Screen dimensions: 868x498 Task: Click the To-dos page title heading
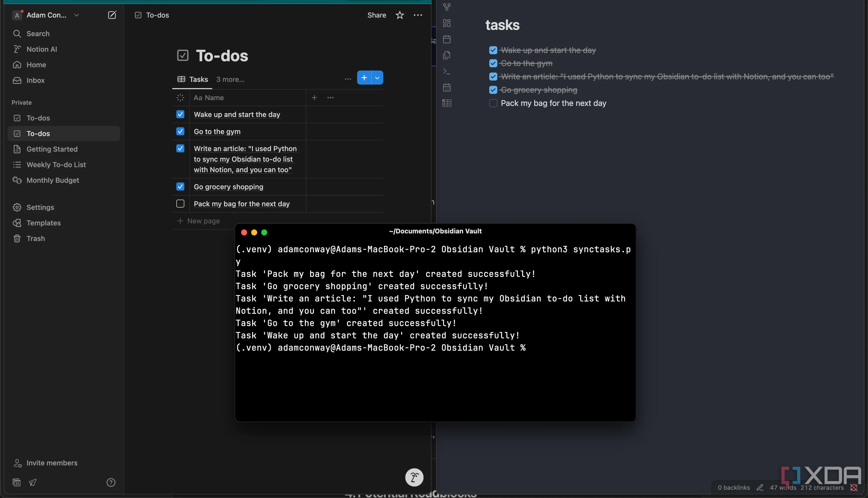[x=222, y=56]
